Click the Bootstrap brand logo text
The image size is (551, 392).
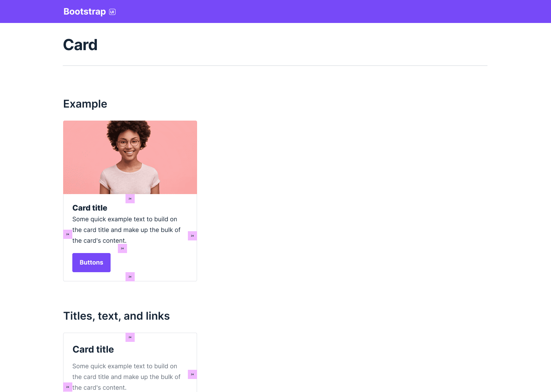(85, 11)
